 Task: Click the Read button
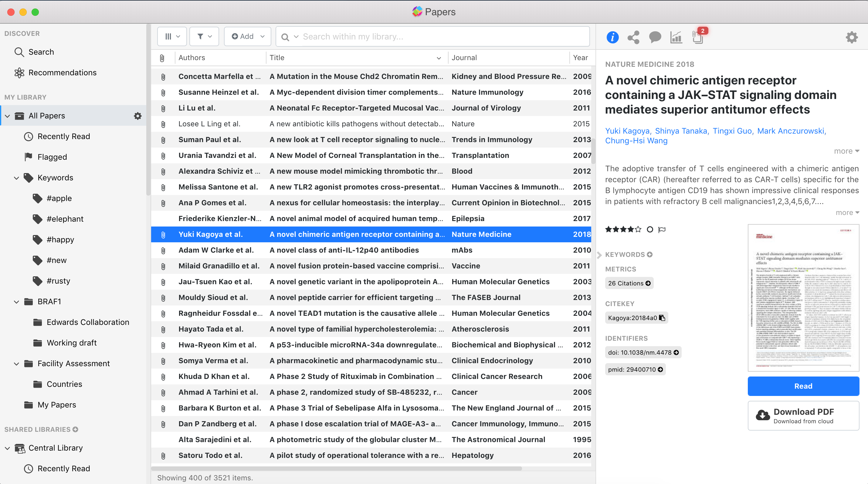[803, 386]
